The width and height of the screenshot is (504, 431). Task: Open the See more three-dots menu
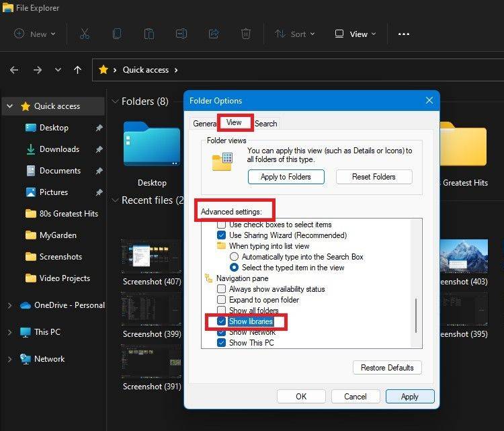pos(404,34)
